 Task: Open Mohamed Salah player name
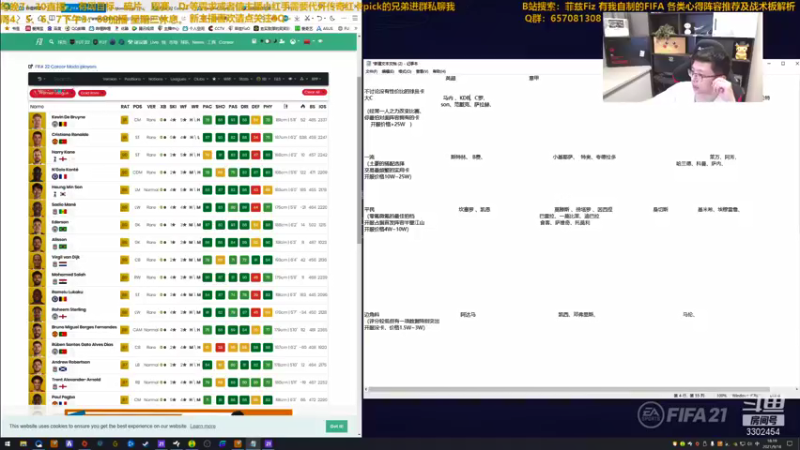click(x=68, y=274)
